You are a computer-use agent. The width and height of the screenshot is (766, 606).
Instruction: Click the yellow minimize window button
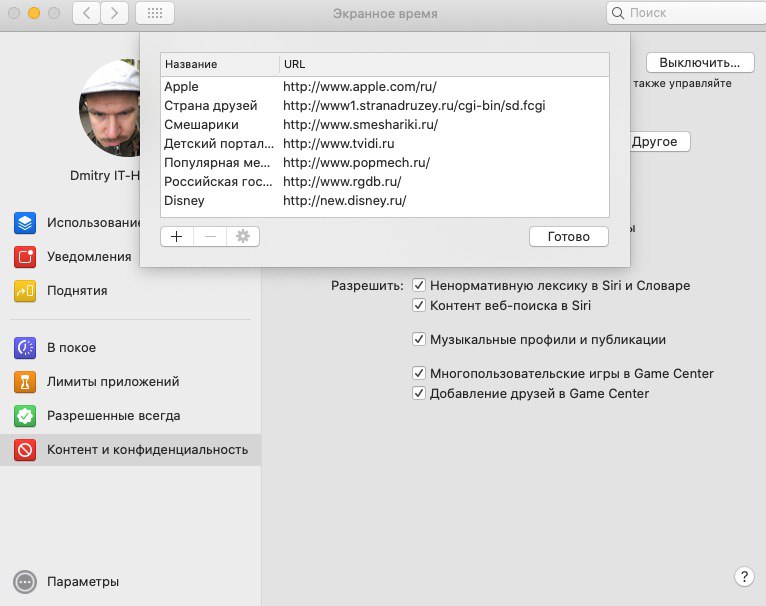[34, 13]
